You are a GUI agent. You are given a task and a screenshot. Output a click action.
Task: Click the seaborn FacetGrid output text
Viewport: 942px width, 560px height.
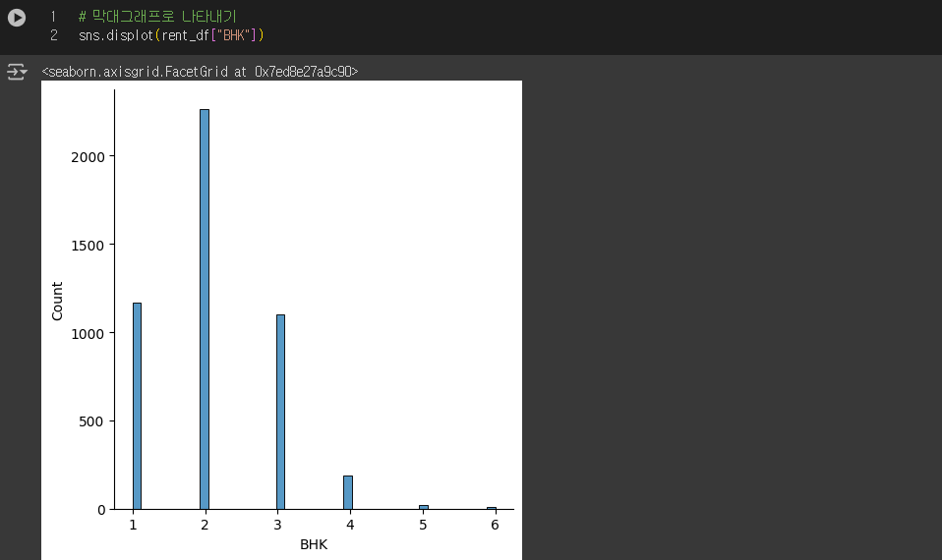pos(200,72)
